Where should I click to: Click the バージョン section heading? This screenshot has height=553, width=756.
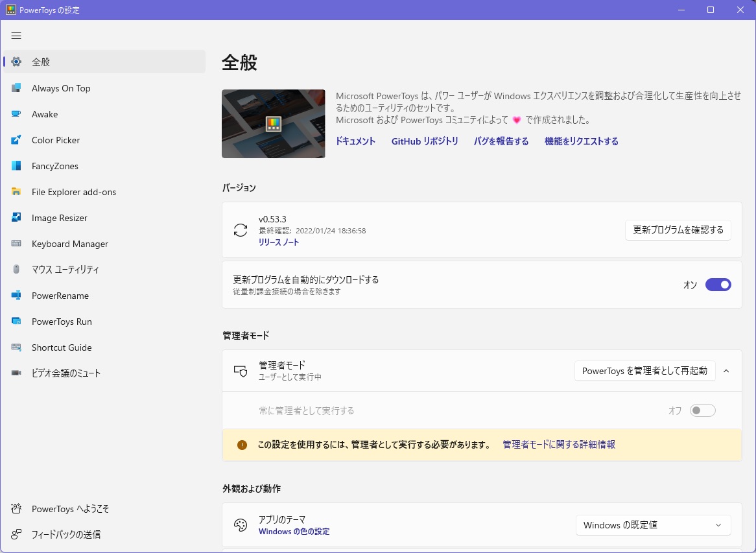(x=239, y=187)
